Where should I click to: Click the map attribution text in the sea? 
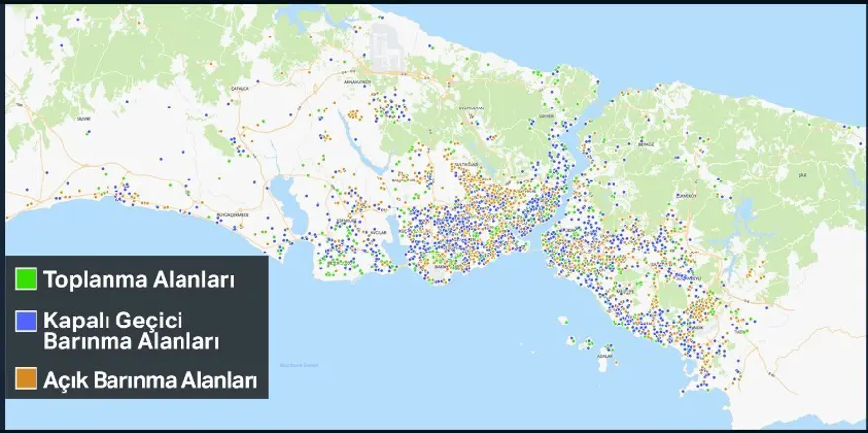coord(298,366)
